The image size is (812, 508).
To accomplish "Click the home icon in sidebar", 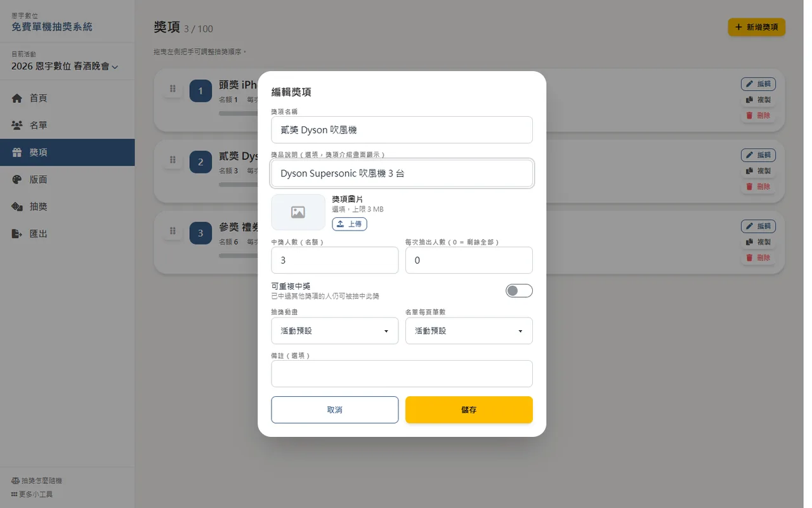I will point(17,98).
